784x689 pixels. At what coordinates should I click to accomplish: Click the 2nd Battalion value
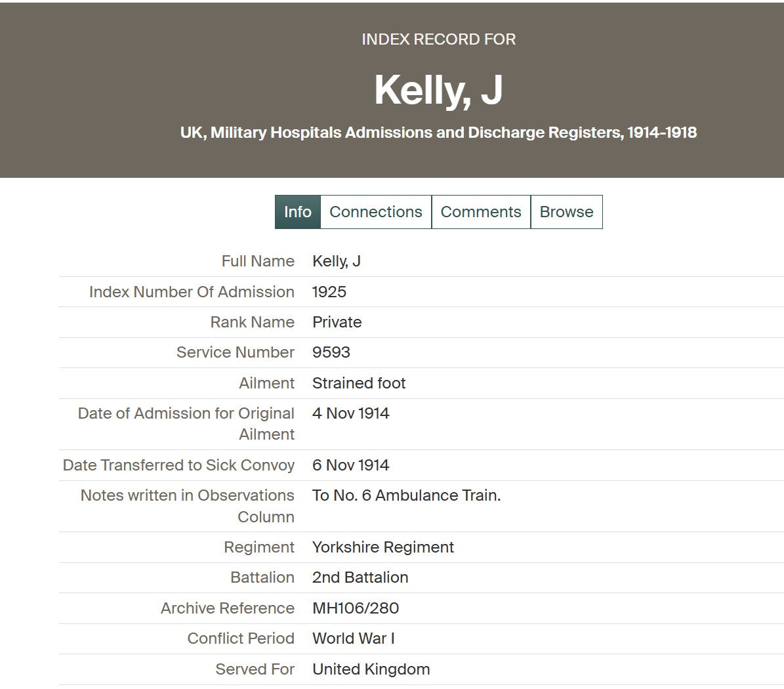tap(360, 577)
